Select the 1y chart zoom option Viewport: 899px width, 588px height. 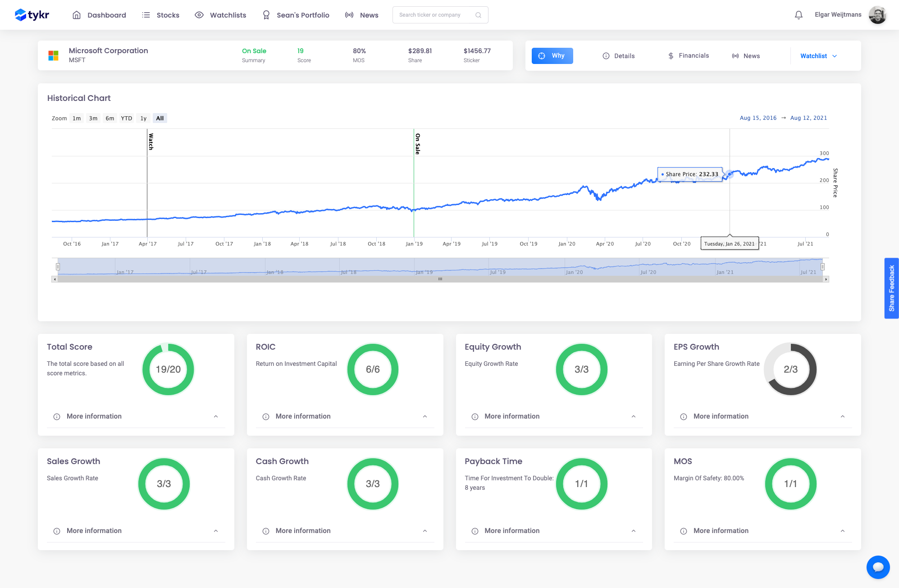143,118
